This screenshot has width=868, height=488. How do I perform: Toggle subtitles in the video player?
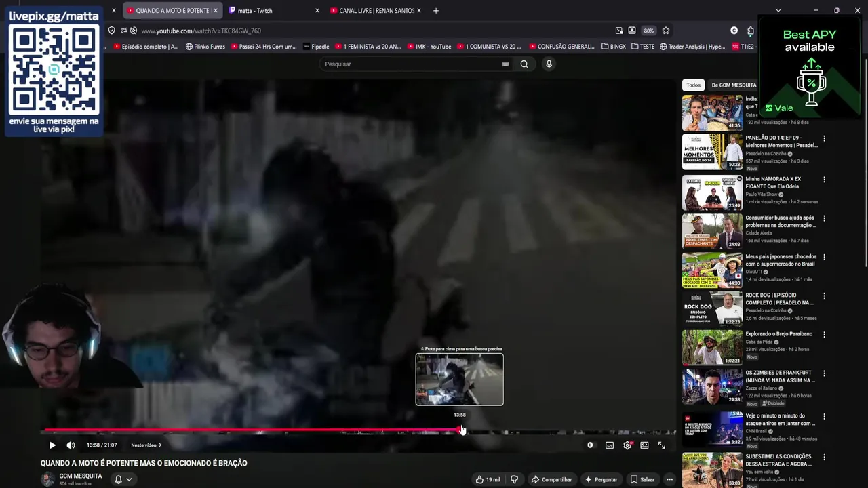[610, 445]
